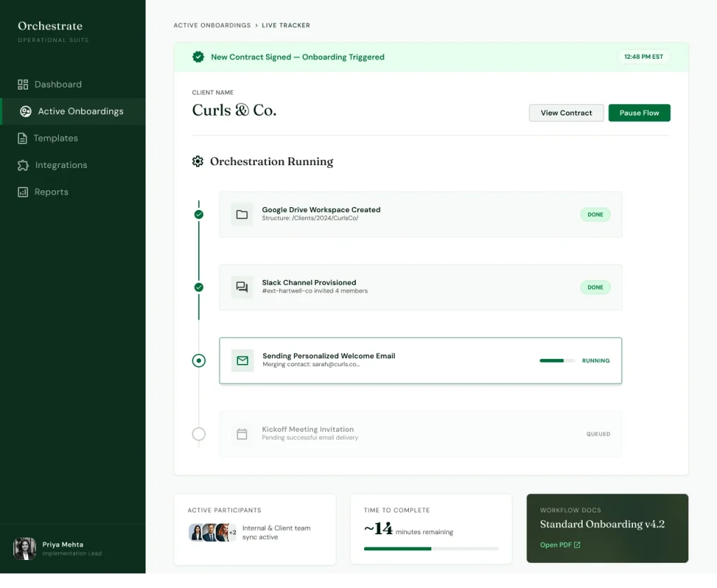
Task: Click the QUEUED status label
Action: 598,434
